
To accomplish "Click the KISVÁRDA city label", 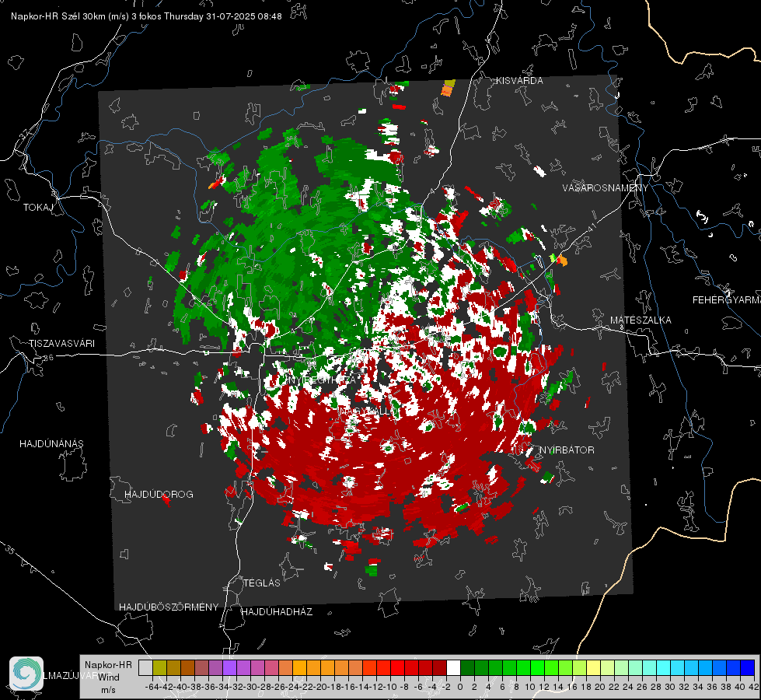I will tap(519, 81).
